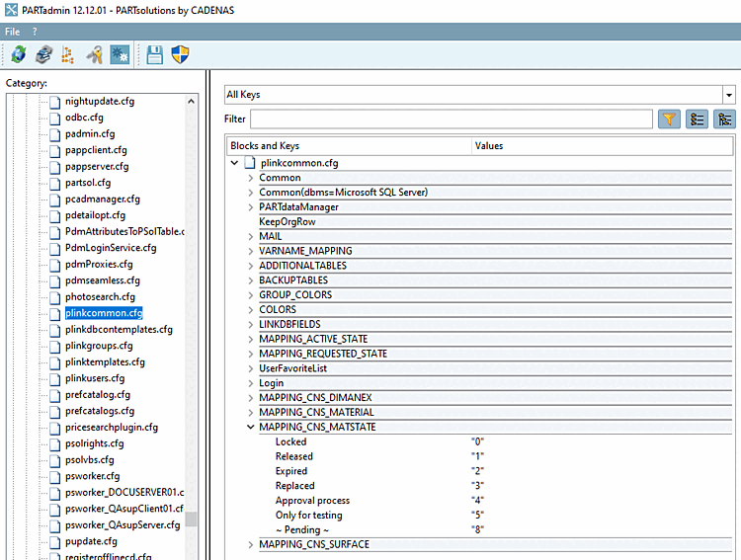741x560 pixels.
Task: Select the KeepOrgRow key
Action: point(287,222)
